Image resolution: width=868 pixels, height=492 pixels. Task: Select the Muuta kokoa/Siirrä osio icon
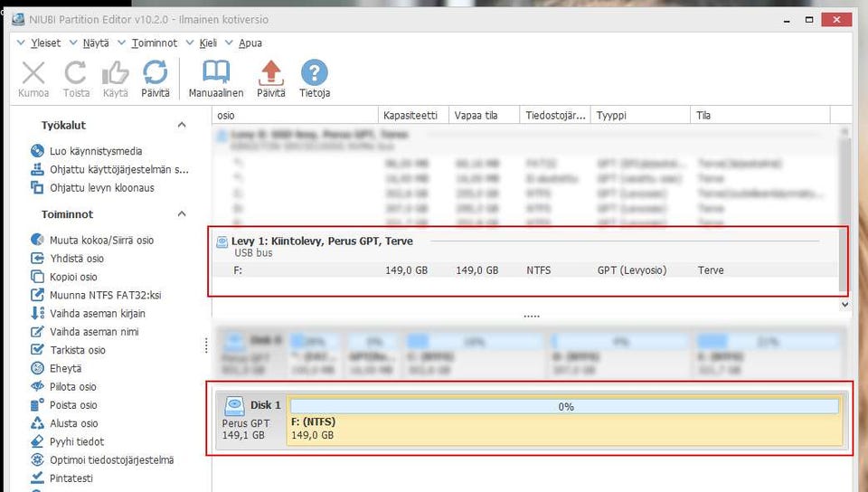click(37, 240)
